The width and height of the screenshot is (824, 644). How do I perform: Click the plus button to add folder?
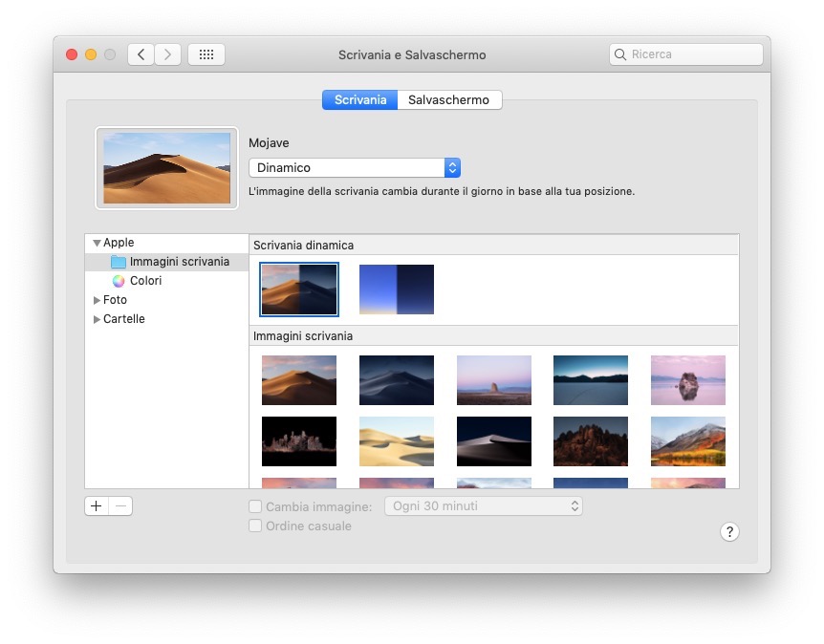pyautogui.click(x=97, y=506)
